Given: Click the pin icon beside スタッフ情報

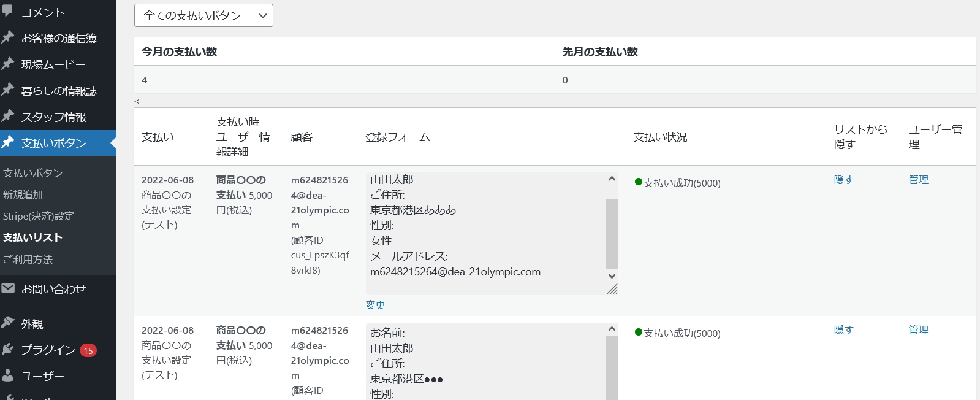Looking at the screenshot, I should 8,117.
